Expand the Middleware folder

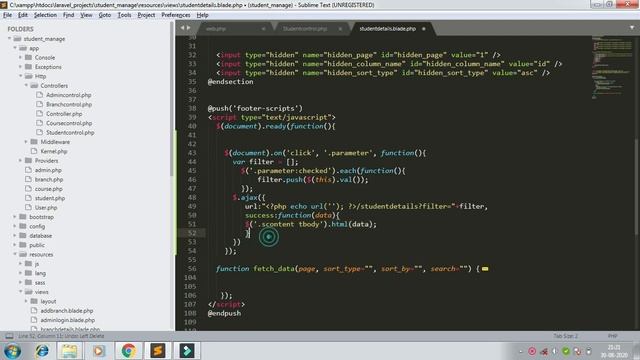point(26,142)
